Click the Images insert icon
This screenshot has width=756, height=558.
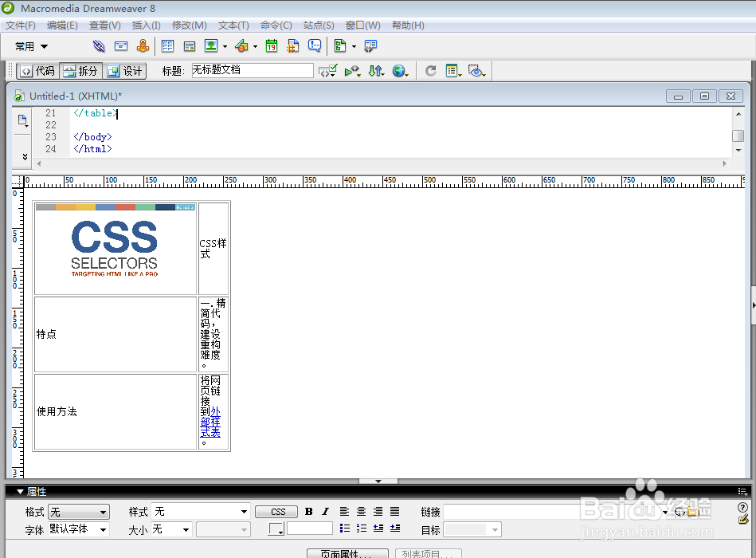[x=211, y=45]
